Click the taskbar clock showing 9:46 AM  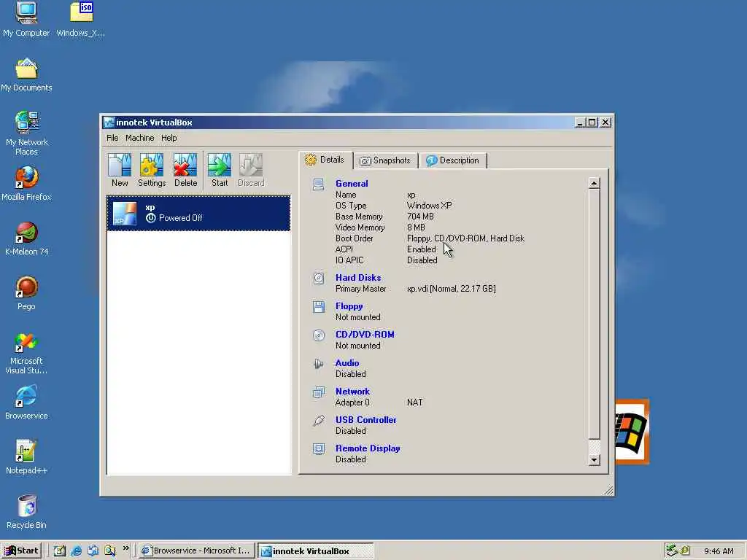point(719,551)
